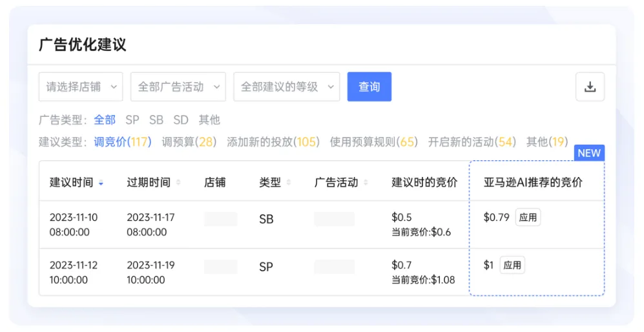Image resolution: width=644 pixels, height=332 pixels.
Task: Switch to 调预算(28) suggestion type
Action: point(189,142)
